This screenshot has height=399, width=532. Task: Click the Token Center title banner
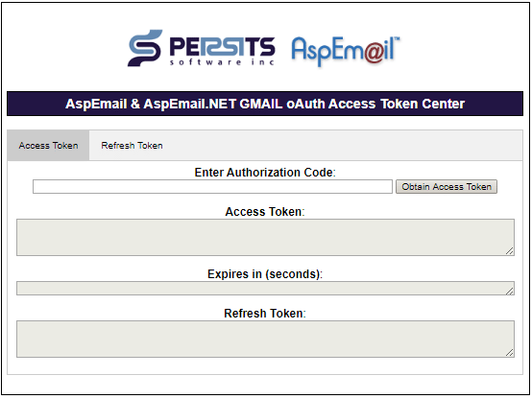(265, 104)
